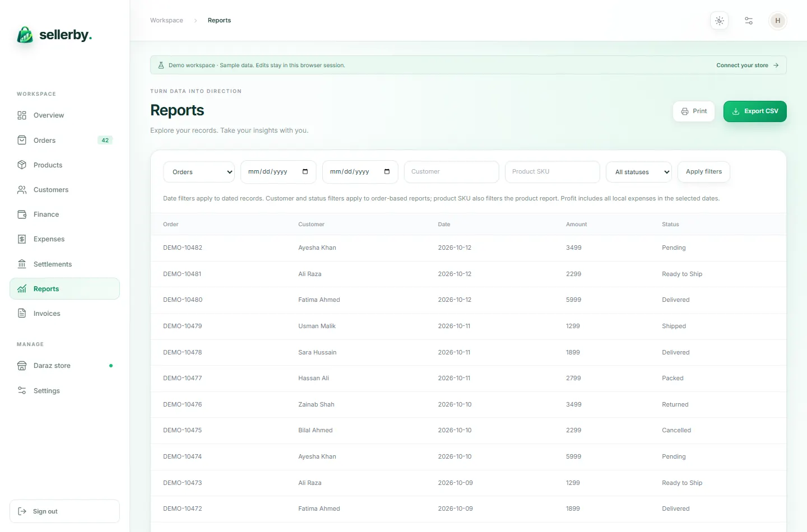Toggle light/dark theme sun icon
The height and width of the screenshot is (532, 807).
pyautogui.click(x=720, y=21)
